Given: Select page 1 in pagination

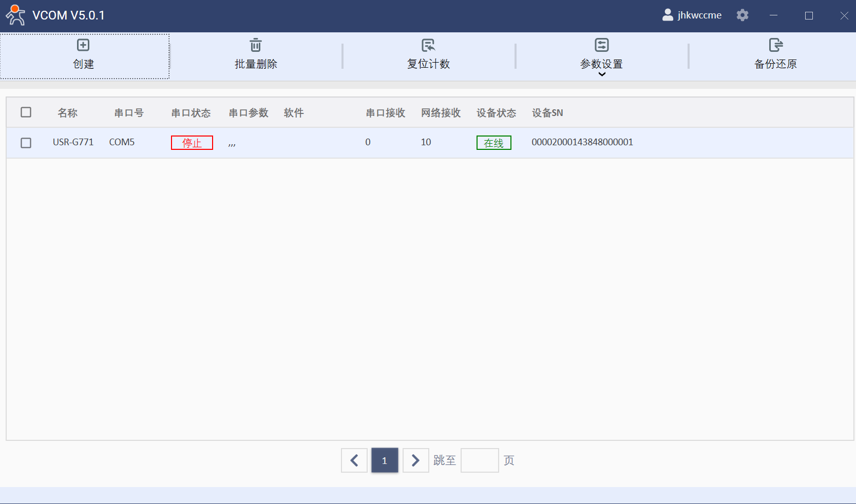Looking at the screenshot, I should [385, 460].
